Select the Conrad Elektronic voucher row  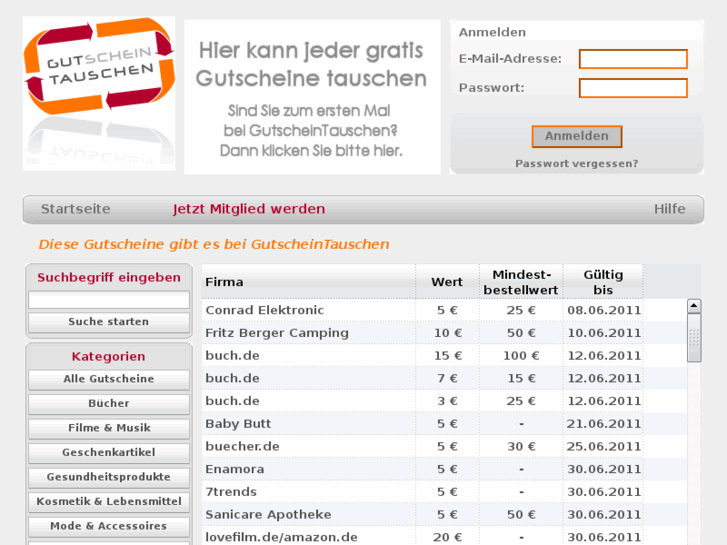click(x=422, y=310)
